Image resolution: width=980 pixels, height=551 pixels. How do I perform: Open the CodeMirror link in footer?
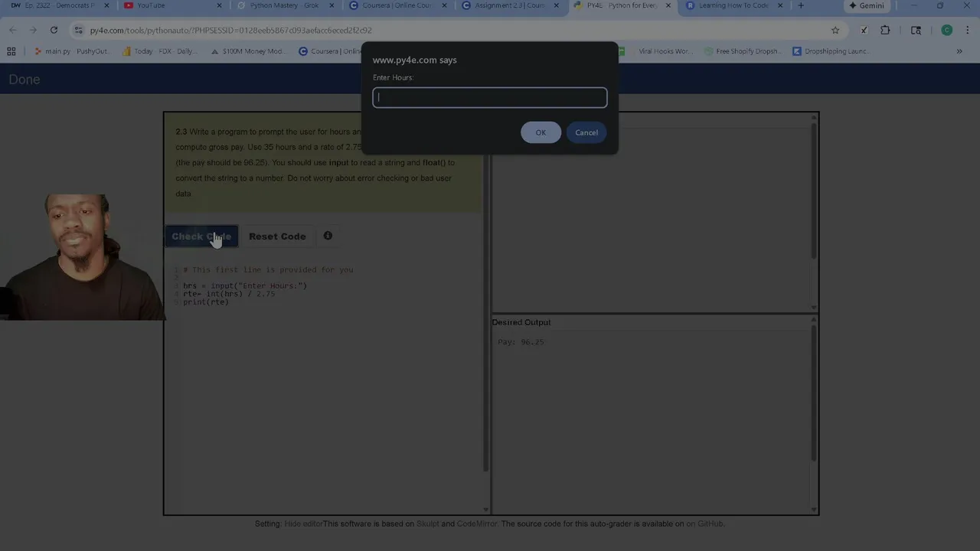click(x=476, y=523)
